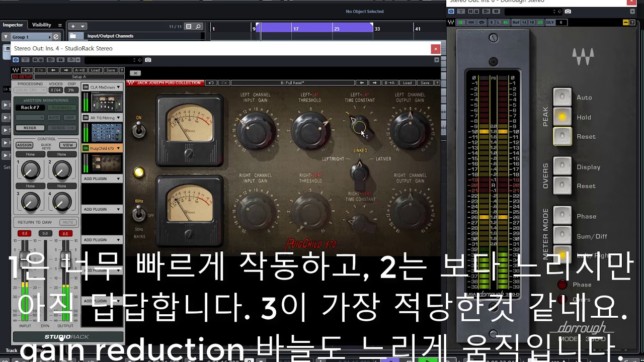644x362 pixels.
Task: Select the S meter size in Dorrough
Action: [x=492, y=22]
